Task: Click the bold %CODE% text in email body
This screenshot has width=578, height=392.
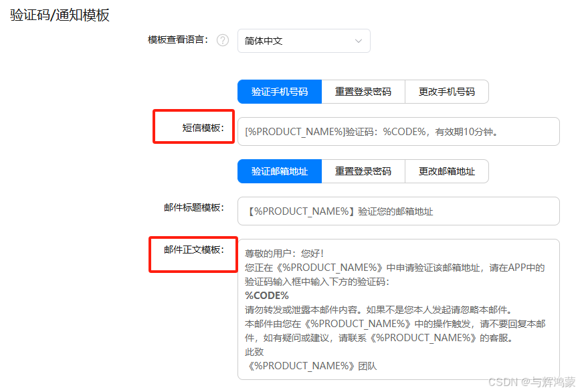Action: coord(267,296)
